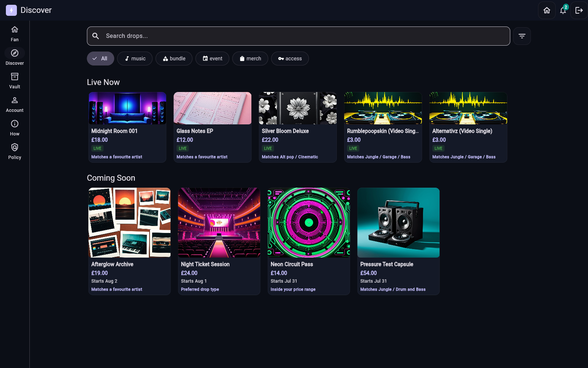
Task: Click the £18.00 price on Midnight Room
Action: click(x=100, y=140)
